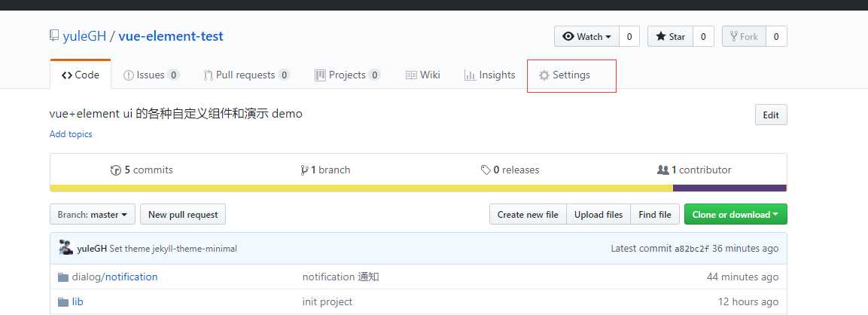Click the repository book icon beside yuleGH
The height and width of the screenshot is (315, 868).
pos(53,37)
